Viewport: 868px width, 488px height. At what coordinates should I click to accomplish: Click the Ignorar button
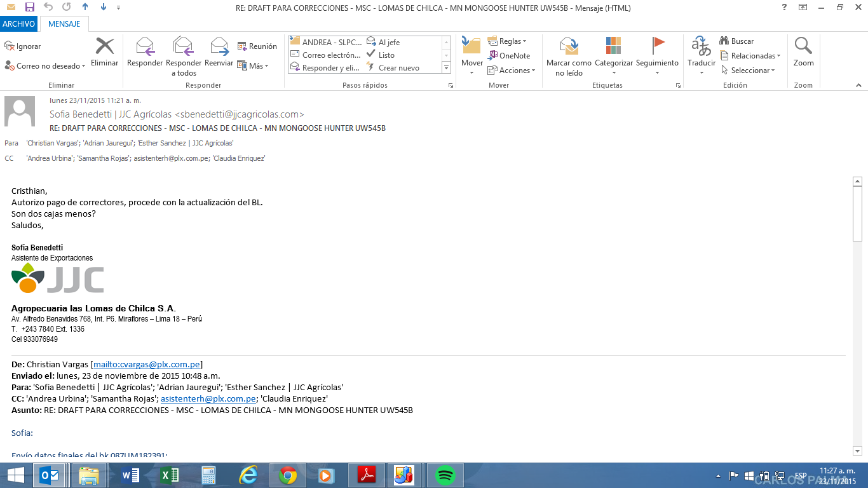23,46
